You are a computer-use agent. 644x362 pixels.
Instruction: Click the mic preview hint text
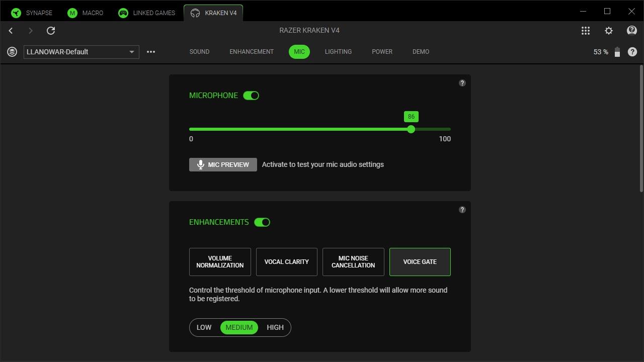point(323,164)
